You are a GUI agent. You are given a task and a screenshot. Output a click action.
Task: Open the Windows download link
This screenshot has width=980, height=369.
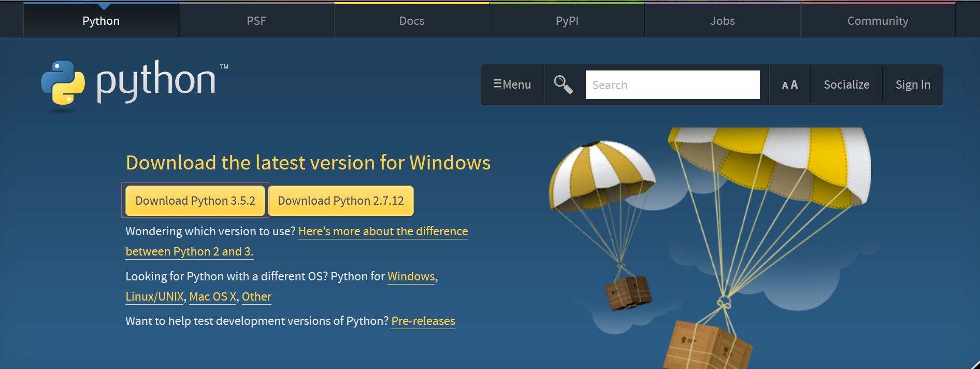(411, 276)
